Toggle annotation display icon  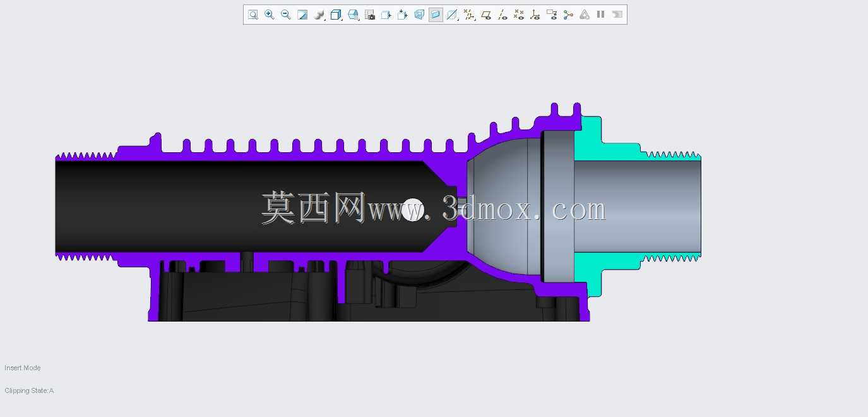[x=552, y=15]
